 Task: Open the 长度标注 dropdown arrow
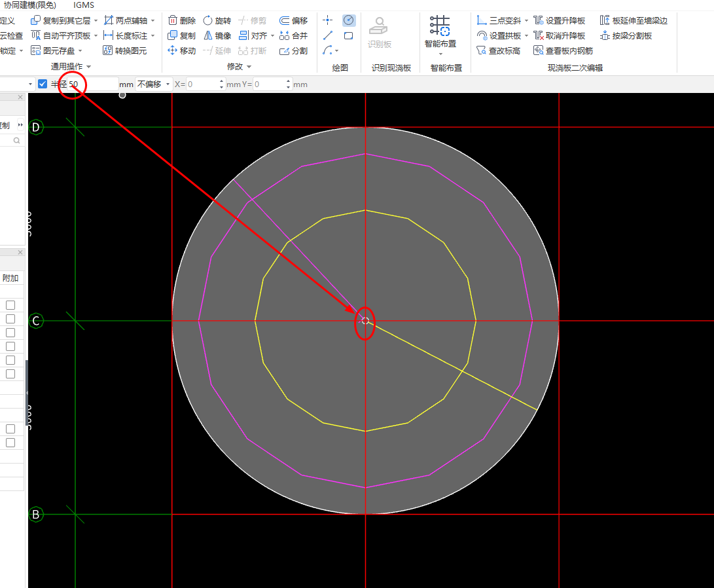[153, 35]
